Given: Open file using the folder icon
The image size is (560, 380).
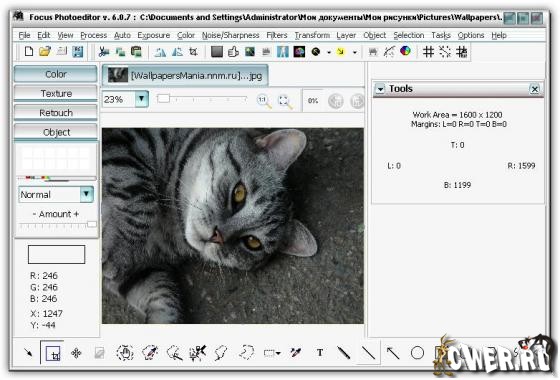Looking at the screenshot, I should pyautogui.click(x=45, y=52).
